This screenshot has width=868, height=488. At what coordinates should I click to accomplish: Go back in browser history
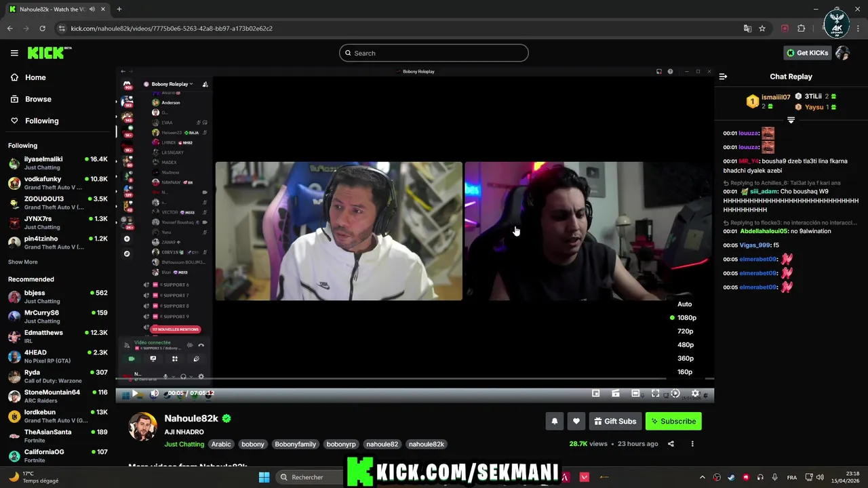(9, 28)
